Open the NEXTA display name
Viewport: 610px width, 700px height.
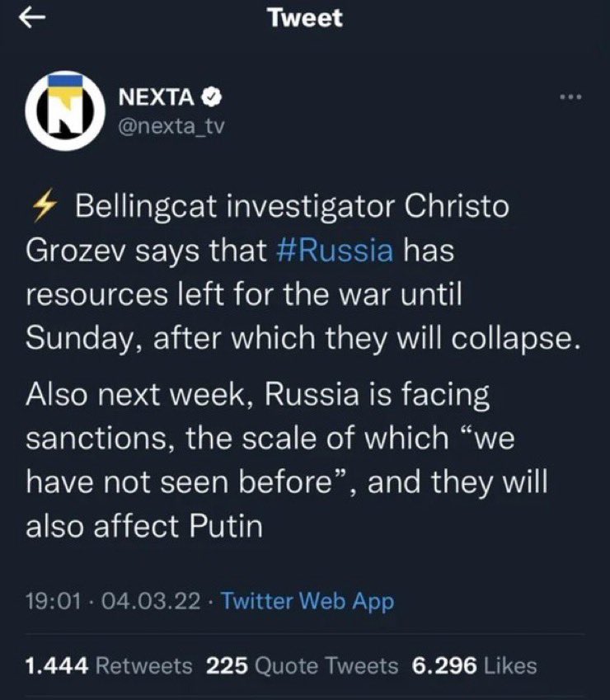(156, 97)
